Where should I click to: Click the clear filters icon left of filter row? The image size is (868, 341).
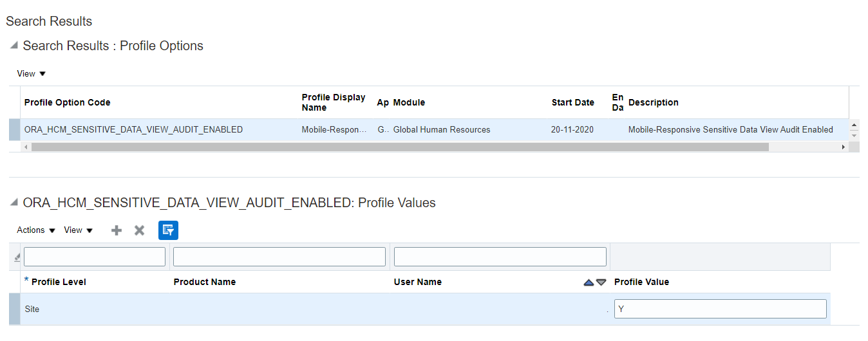17,257
